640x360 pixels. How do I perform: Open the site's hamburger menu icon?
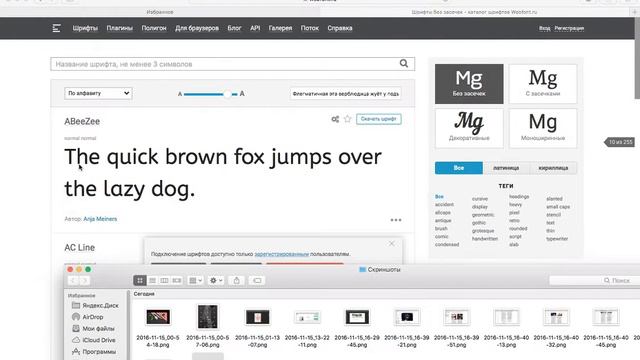[56, 28]
